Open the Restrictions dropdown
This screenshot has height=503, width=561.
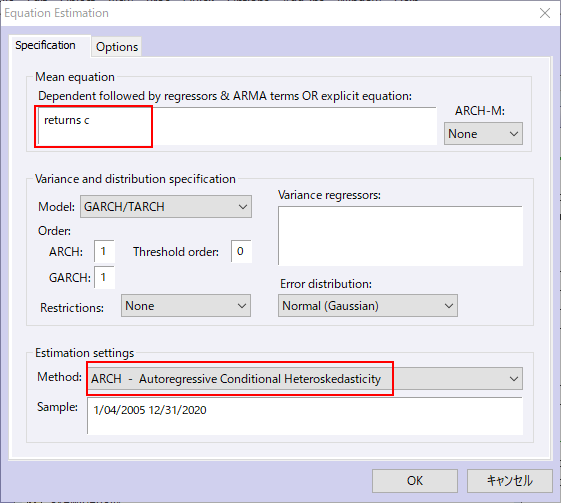[186, 306]
